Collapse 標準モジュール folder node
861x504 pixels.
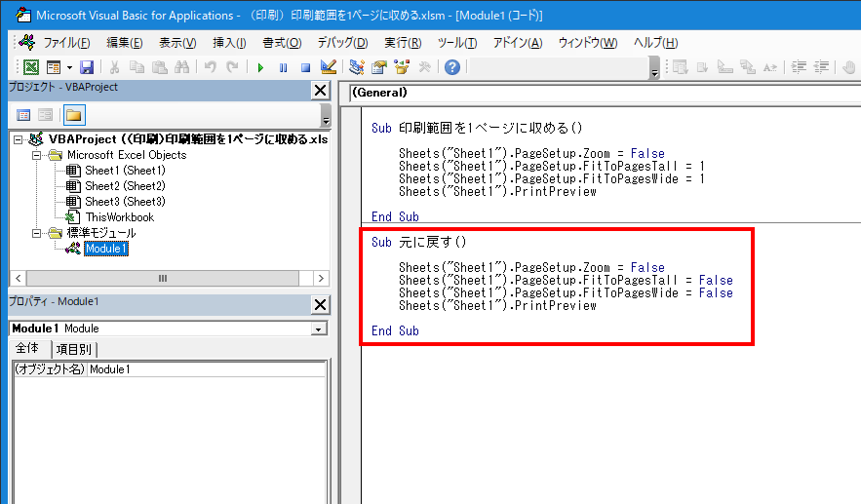[36, 233]
